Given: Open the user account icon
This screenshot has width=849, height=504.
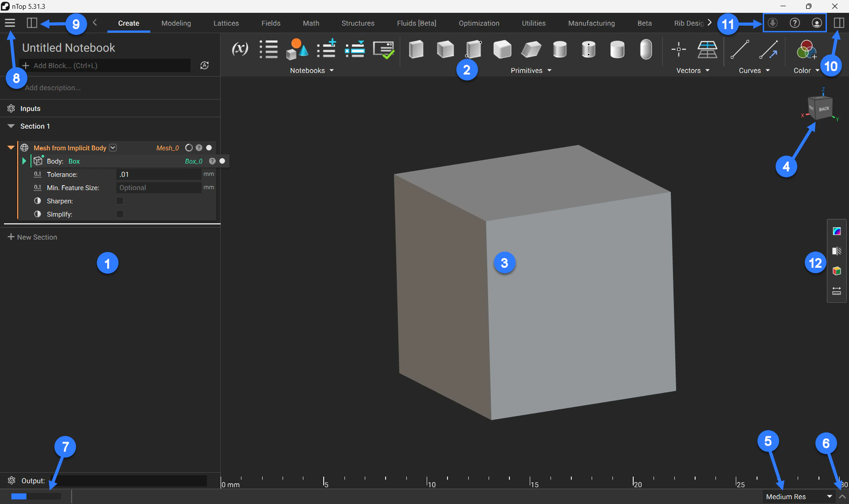Looking at the screenshot, I should click(817, 23).
